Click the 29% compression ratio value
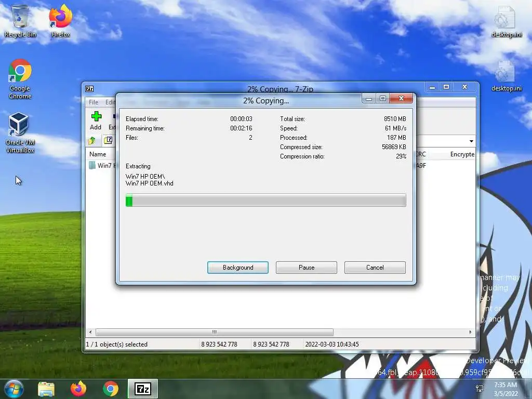The width and height of the screenshot is (532, 399). (401, 156)
